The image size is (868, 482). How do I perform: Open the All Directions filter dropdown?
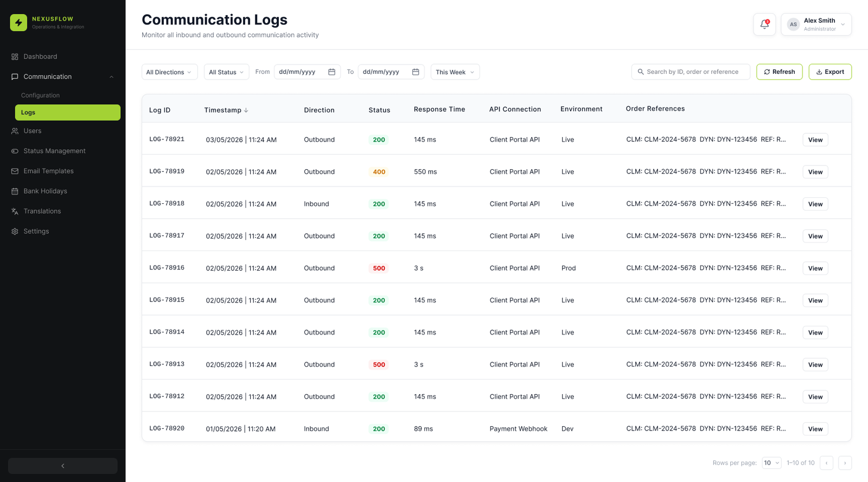click(x=169, y=72)
